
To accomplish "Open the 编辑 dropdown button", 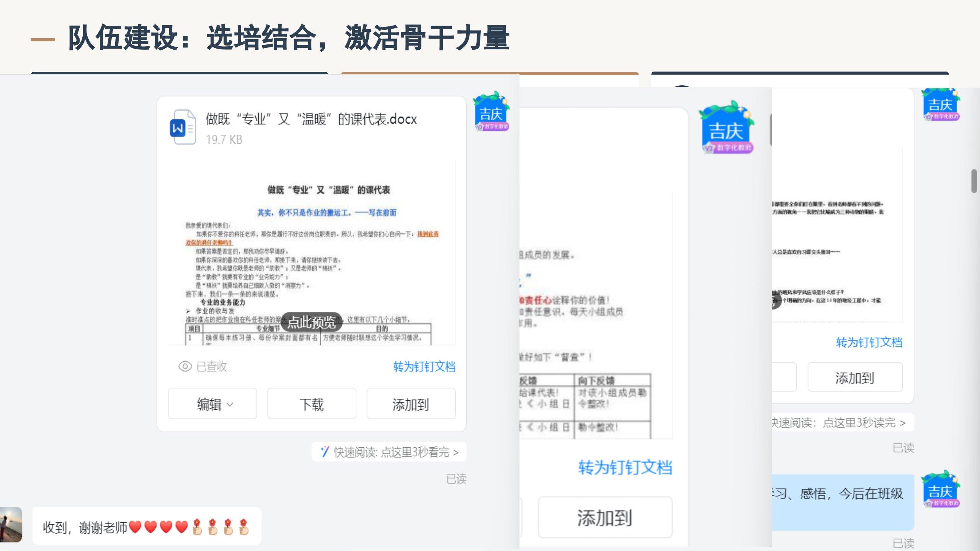I will (212, 404).
